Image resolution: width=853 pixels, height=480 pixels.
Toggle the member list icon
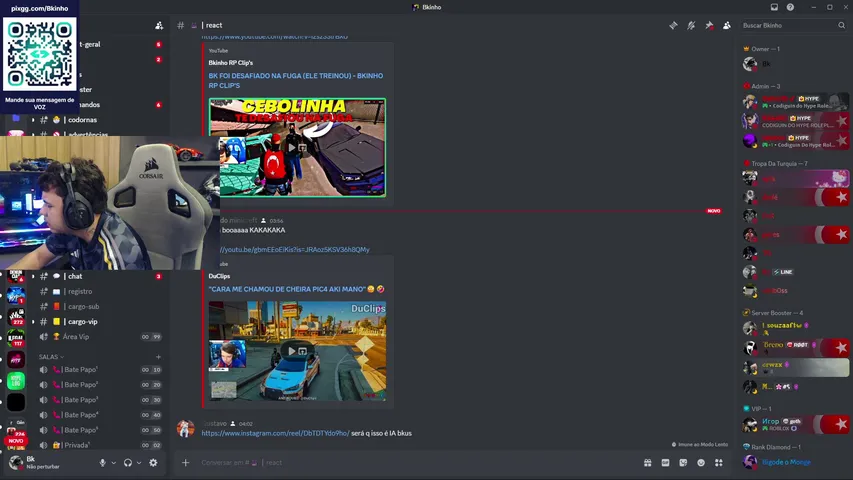727,26
